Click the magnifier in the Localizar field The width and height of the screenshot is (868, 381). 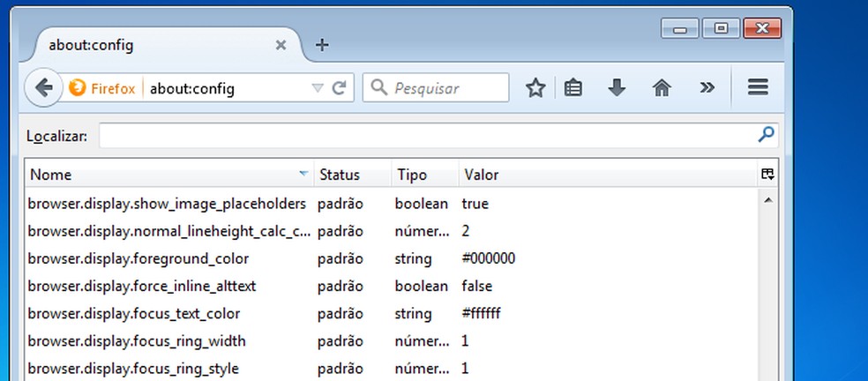pyautogui.click(x=767, y=135)
